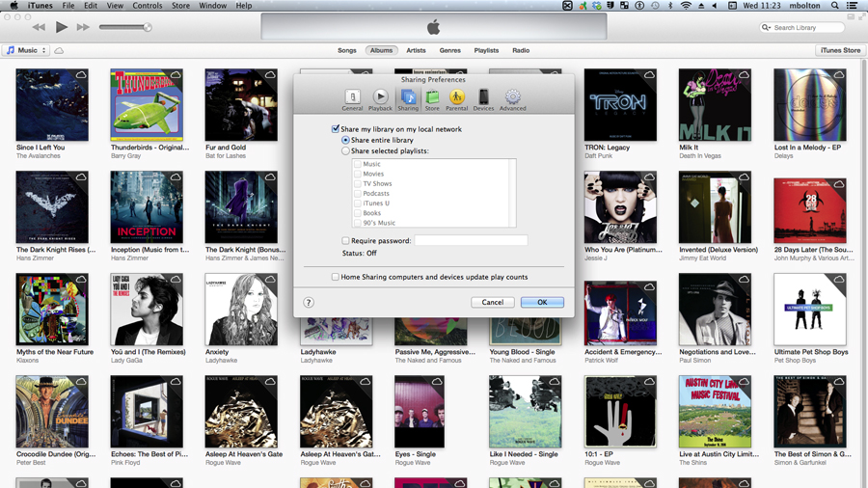Open the mbolton user menu
Viewport: 868px width, 488px height.
click(804, 6)
